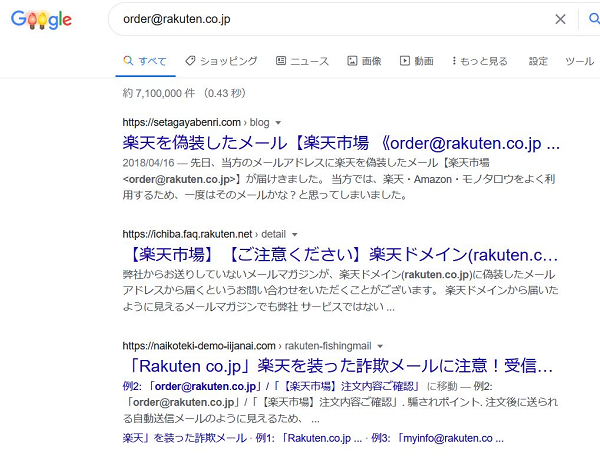
Task: Click the Google holiday logo
Action: pyautogui.click(x=41, y=20)
